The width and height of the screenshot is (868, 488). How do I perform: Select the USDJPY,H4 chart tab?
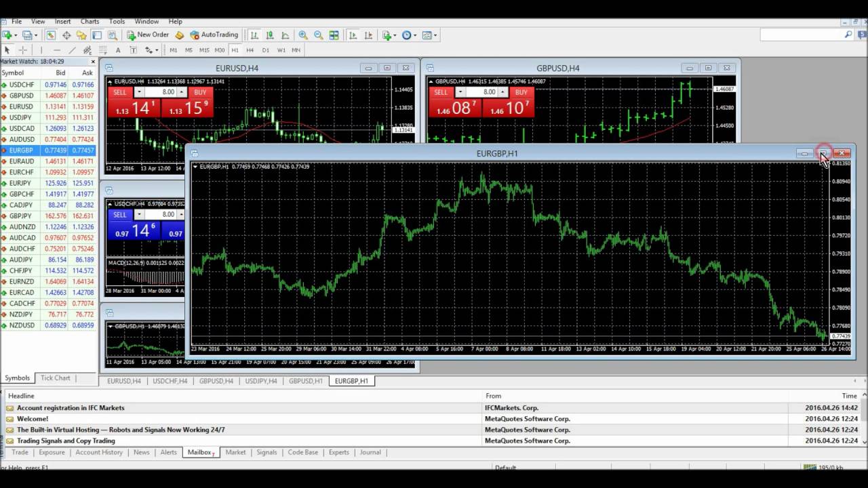261,381
